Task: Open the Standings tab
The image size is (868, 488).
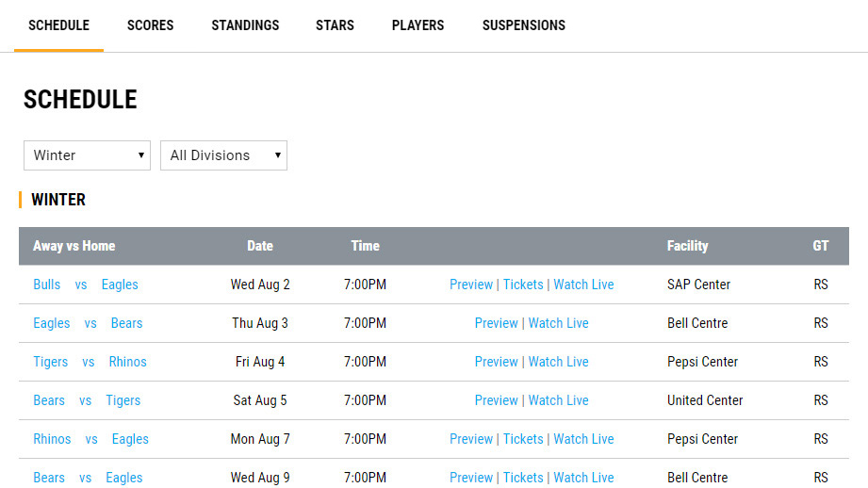Action: [245, 25]
